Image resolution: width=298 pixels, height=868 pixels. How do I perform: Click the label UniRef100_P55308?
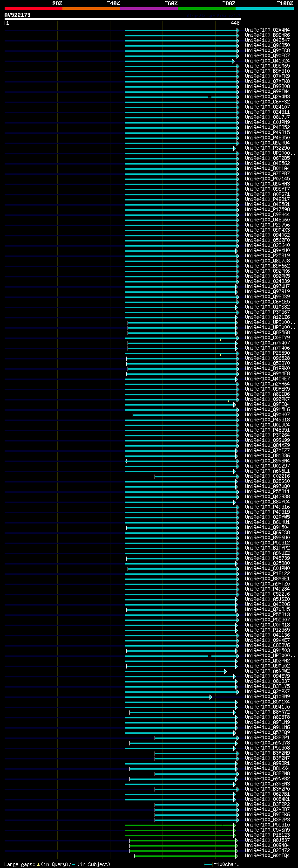[x=267, y=748]
